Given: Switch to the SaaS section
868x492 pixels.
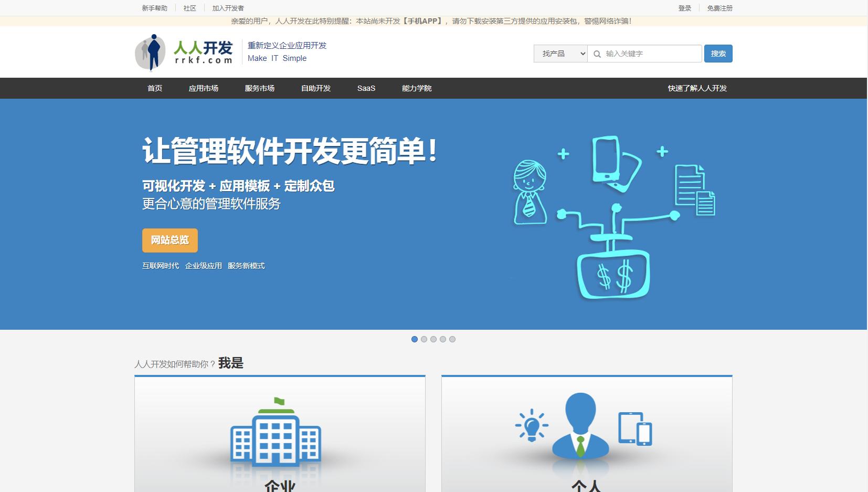Looking at the screenshot, I should point(366,88).
